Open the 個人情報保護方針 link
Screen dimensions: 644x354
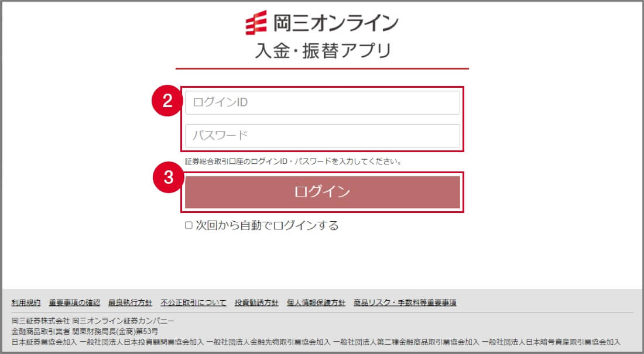click(x=316, y=303)
